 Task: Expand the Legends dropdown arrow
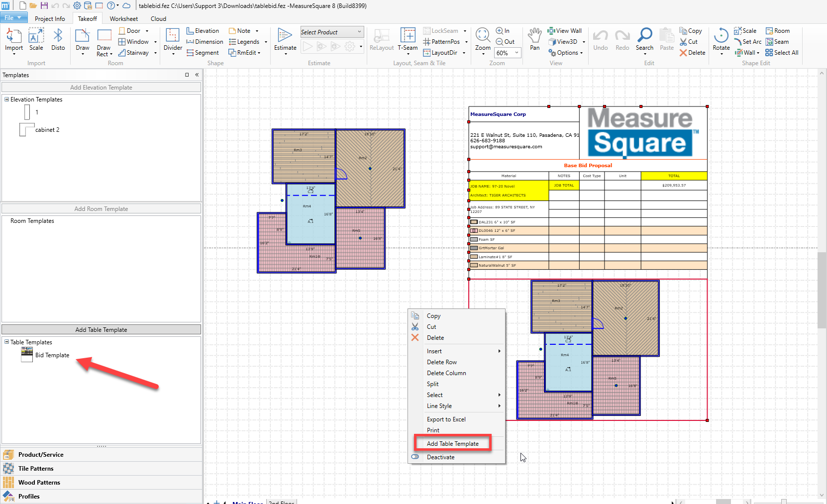266,42
